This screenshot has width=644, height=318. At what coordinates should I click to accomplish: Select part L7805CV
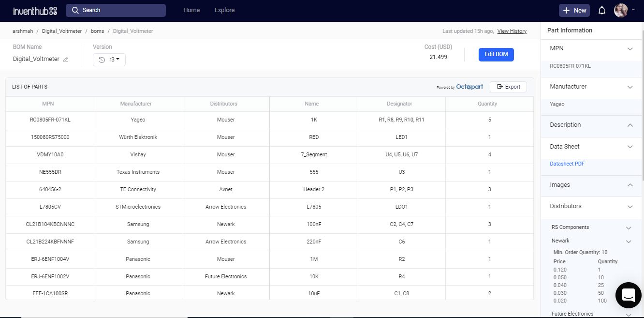[x=50, y=207]
